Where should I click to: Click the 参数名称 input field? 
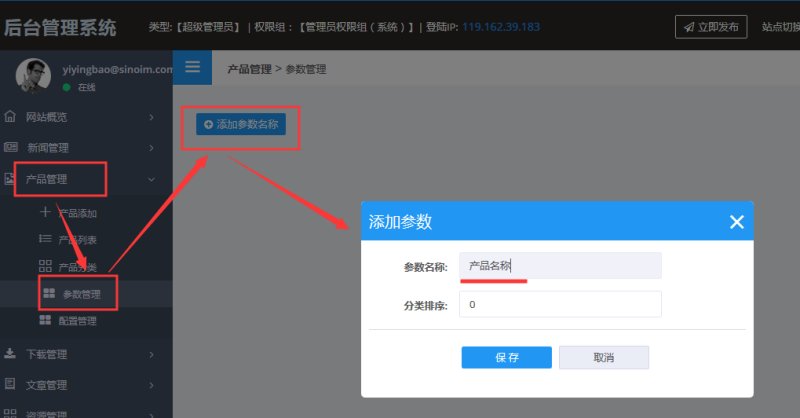[x=560, y=265]
